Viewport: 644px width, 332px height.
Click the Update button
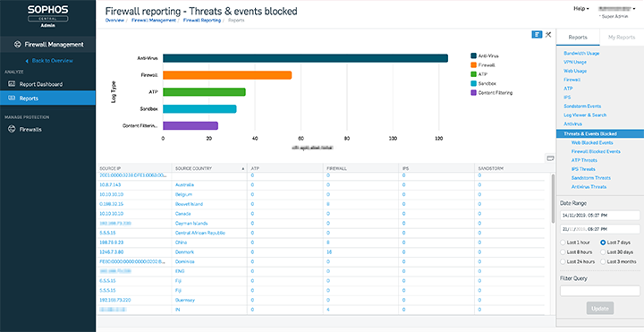tap(600, 308)
